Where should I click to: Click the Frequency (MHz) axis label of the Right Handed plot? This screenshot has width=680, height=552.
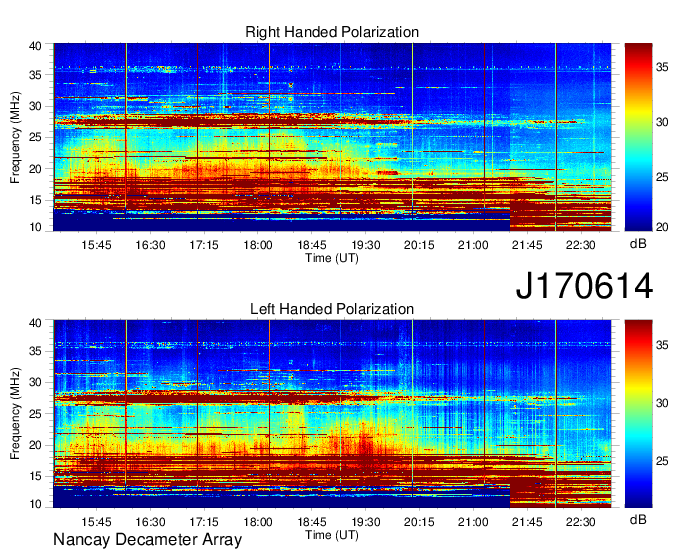[x=15, y=137]
